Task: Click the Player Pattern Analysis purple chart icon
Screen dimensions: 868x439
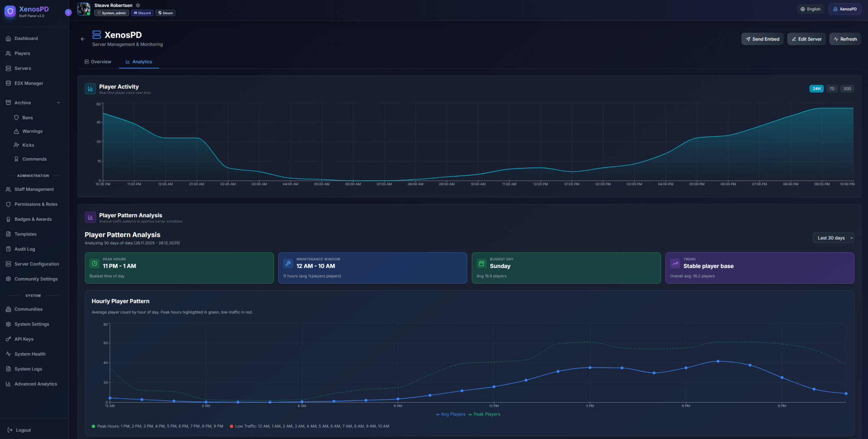Action: [x=90, y=217]
